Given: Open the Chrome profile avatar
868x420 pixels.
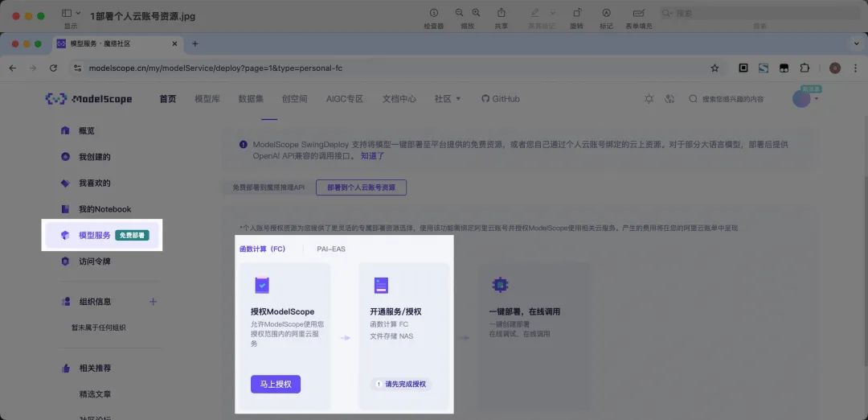Looking at the screenshot, I should [835, 68].
